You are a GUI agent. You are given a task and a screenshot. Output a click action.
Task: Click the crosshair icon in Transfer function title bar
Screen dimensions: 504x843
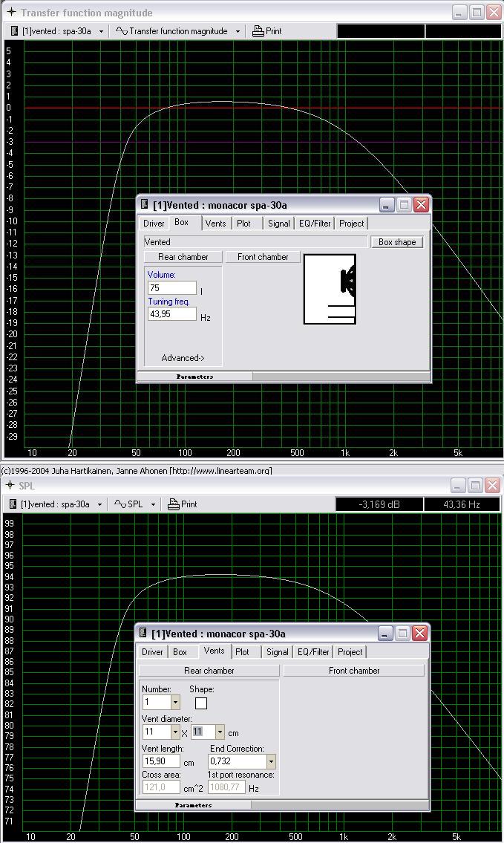click(x=11, y=12)
